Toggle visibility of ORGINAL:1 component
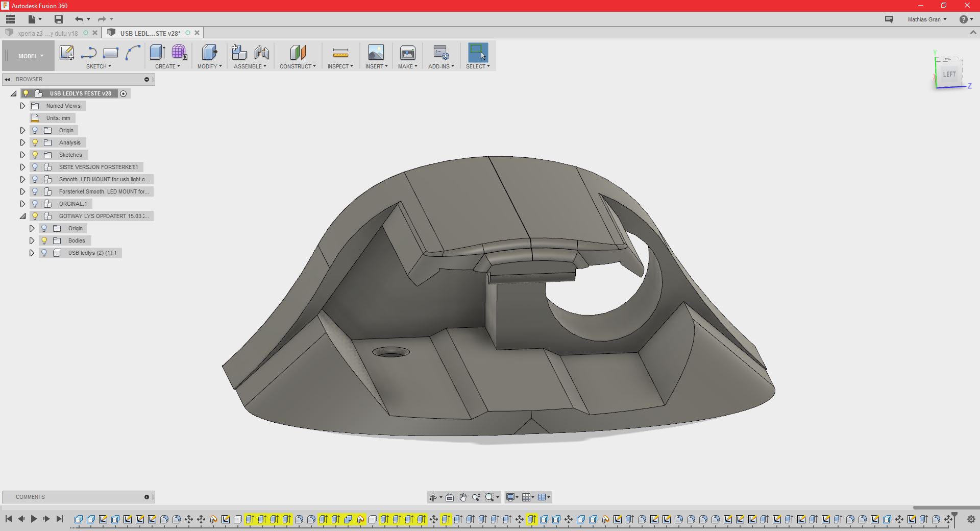980x531 pixels. click(x=35, y=204)
